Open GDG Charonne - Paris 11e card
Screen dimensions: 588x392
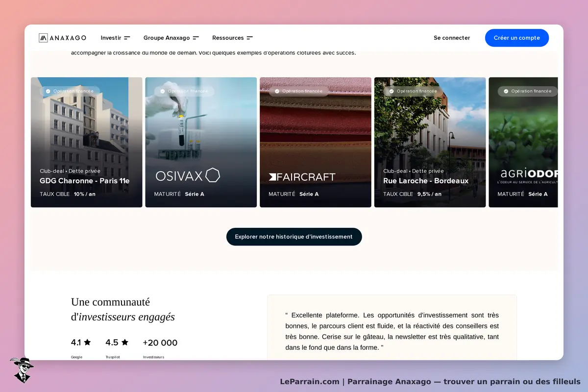coord(87,142)
